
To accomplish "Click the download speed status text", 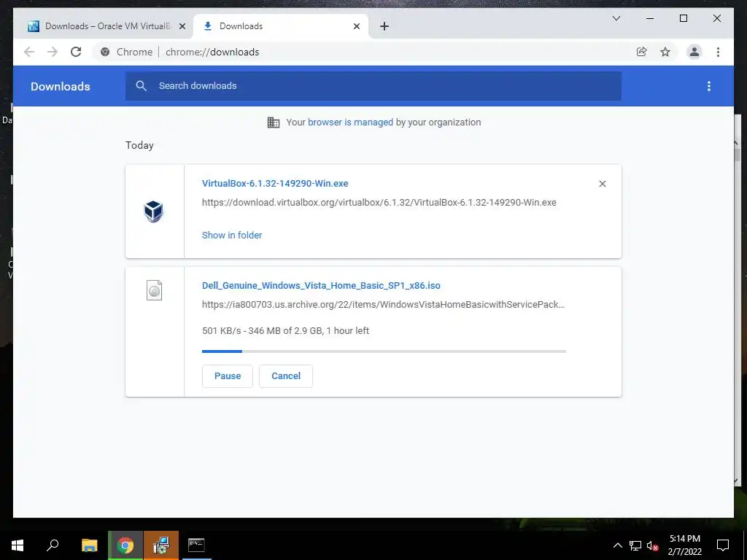I will coord(285,330).
